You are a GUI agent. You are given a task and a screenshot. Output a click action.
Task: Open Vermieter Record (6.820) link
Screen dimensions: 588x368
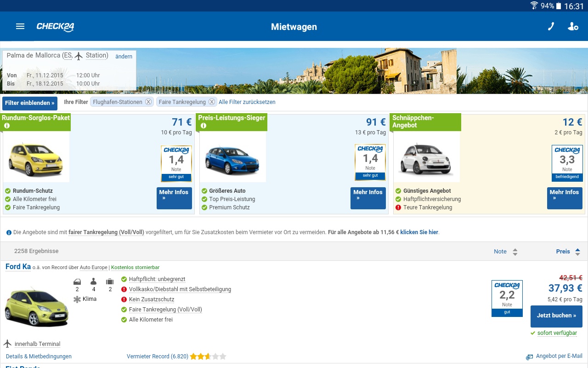[x=158, y=356]
